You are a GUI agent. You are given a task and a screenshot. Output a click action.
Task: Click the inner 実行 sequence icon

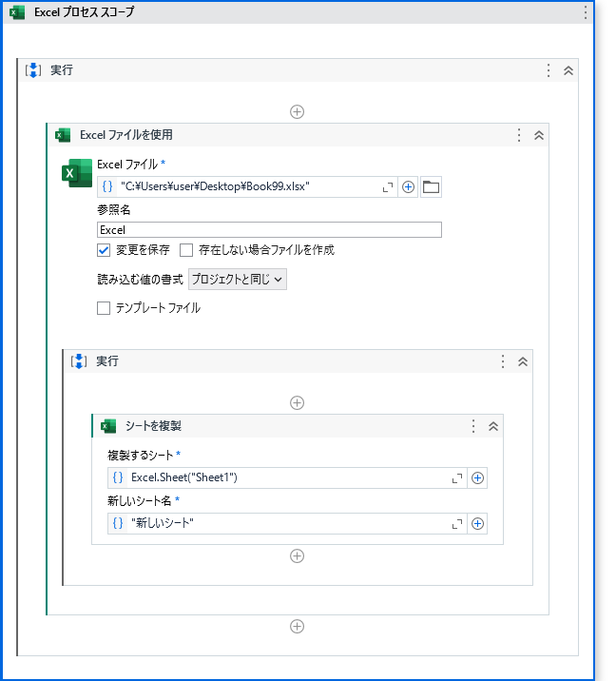pos(79,360)
